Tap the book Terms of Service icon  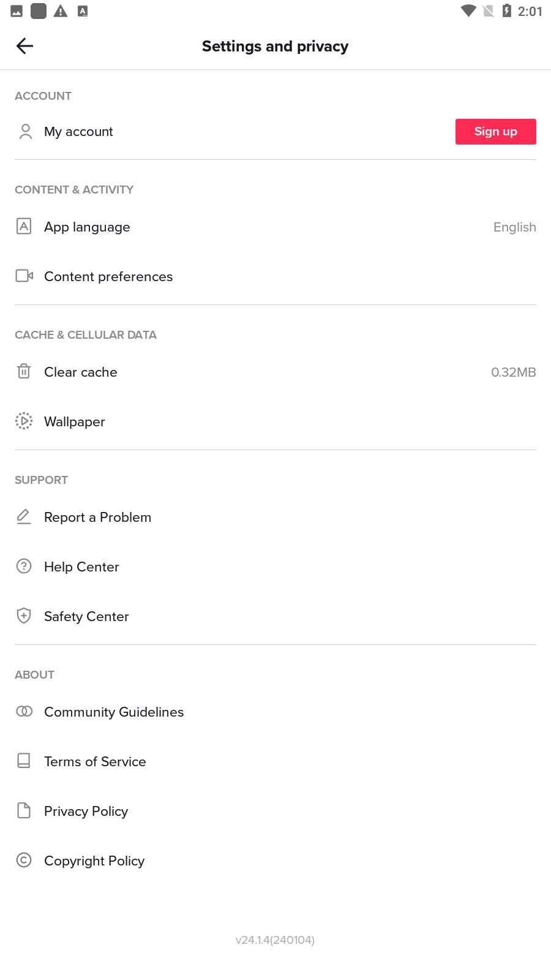coord(24,761)
